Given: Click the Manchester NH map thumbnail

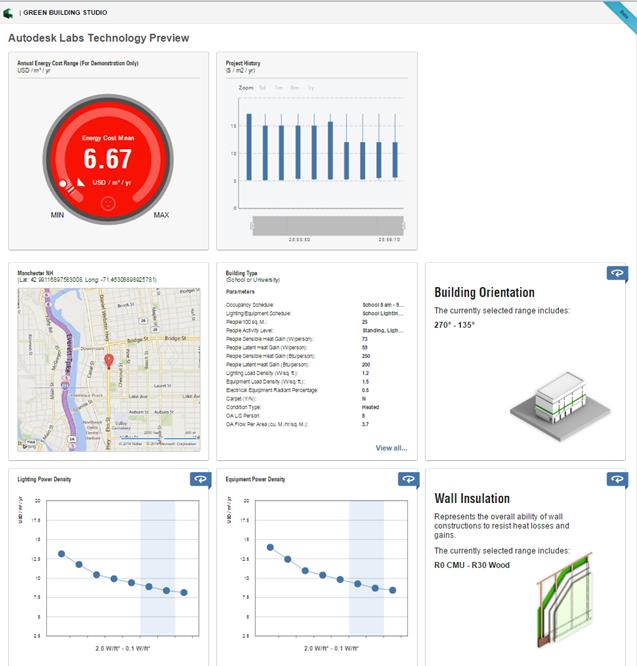Looking at the screenshot, I should pyautogui.click(x=109, y=370).
